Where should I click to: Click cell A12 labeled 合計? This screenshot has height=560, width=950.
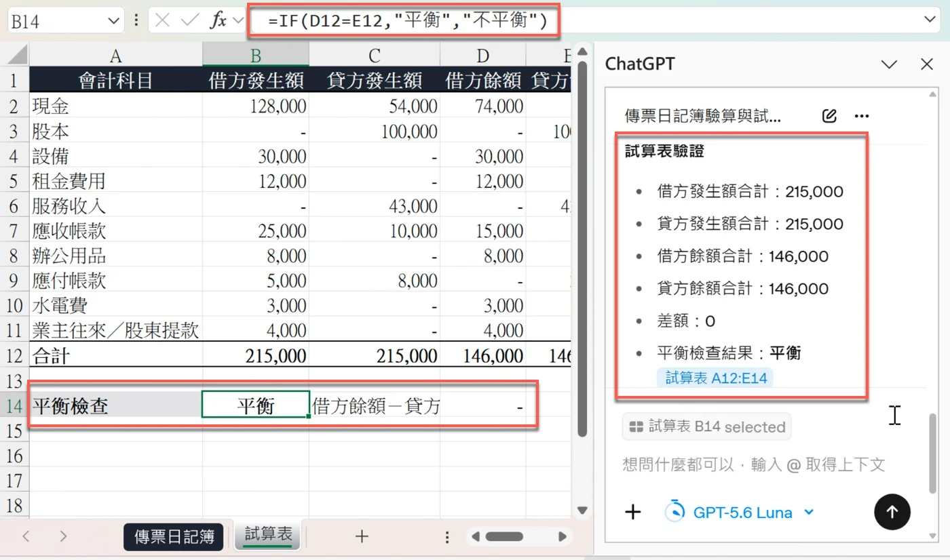click(116, 355)
